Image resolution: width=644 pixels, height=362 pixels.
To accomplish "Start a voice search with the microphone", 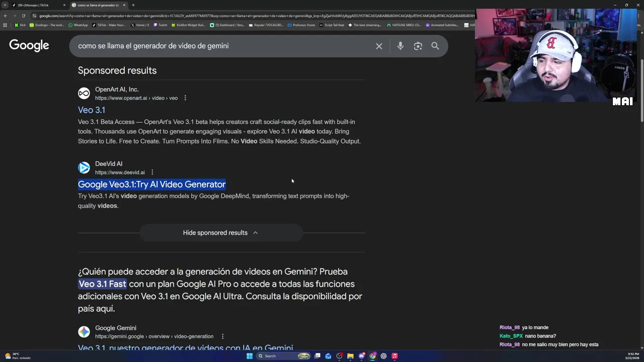I will tap(400, 46).
